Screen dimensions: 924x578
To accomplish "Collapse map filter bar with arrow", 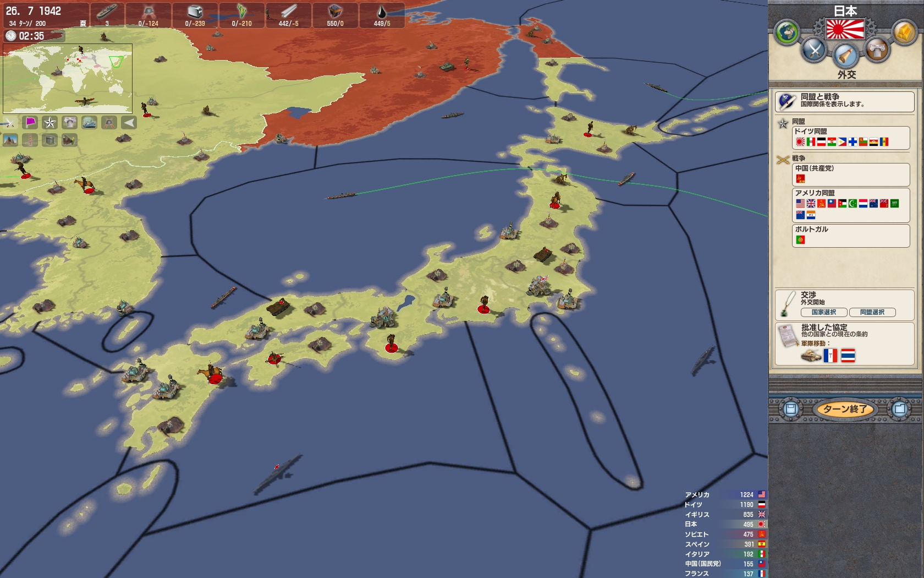I will click(x=129, y=123).
